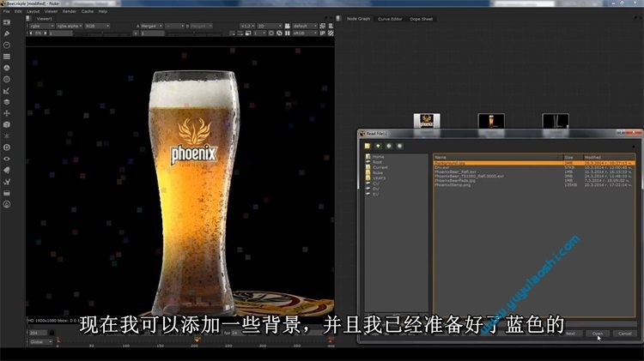Open the Image nodes toolbar menu
Screen dimensions: 644x361
click(7, 22)
